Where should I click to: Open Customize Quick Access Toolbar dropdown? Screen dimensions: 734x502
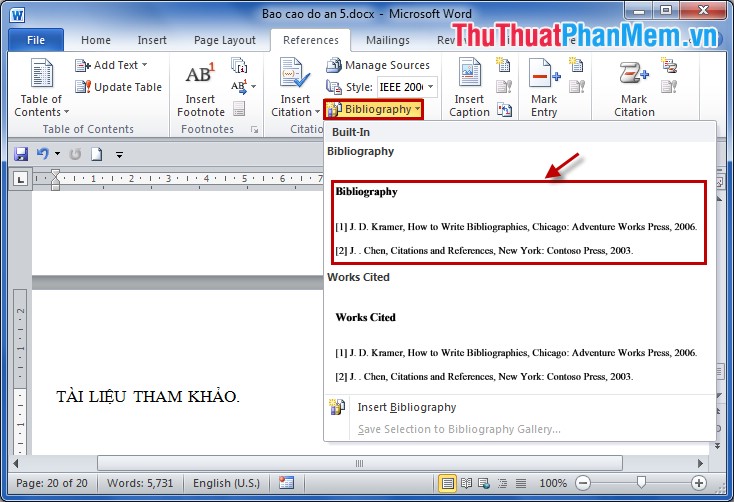click(x=119, y=154)
